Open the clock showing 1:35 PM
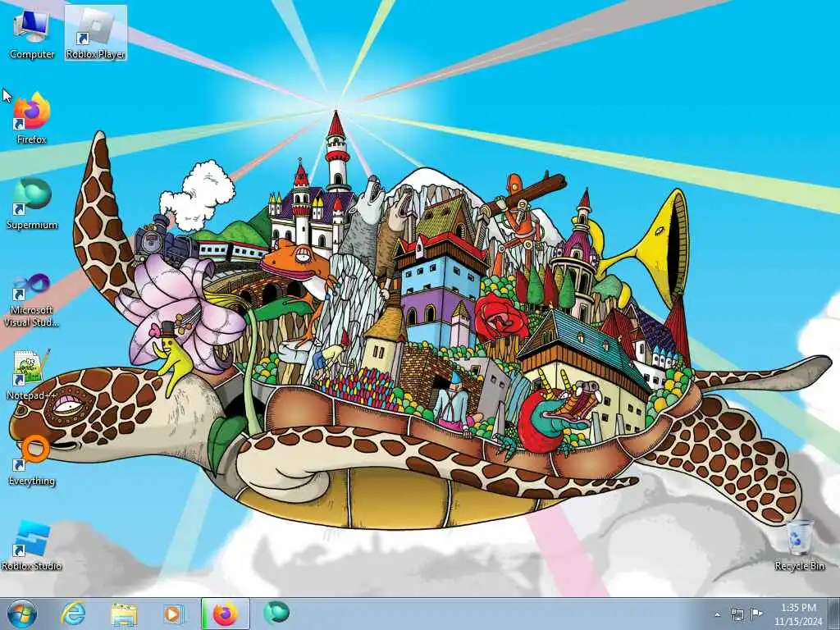840x630 pixels. coord(798,608)
